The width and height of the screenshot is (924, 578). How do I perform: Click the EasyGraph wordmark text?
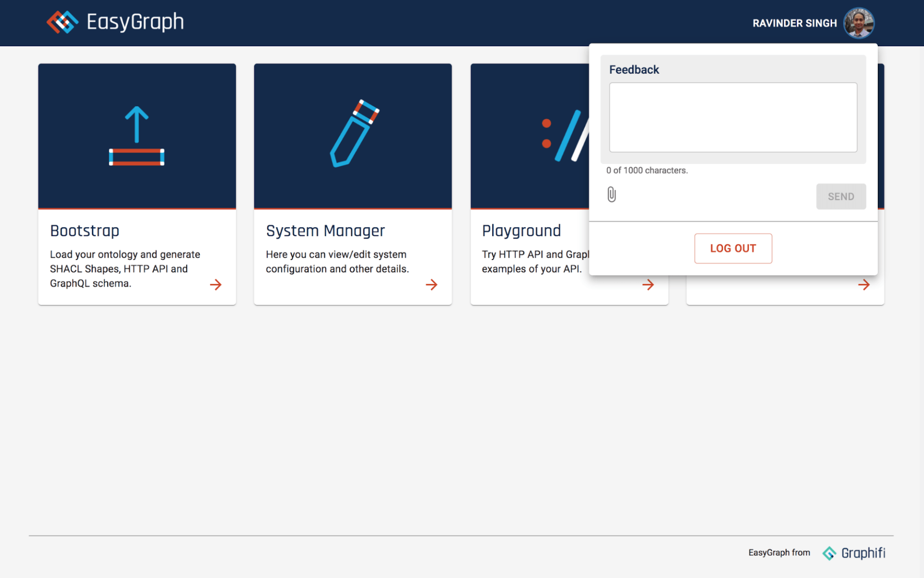(135, 22)
